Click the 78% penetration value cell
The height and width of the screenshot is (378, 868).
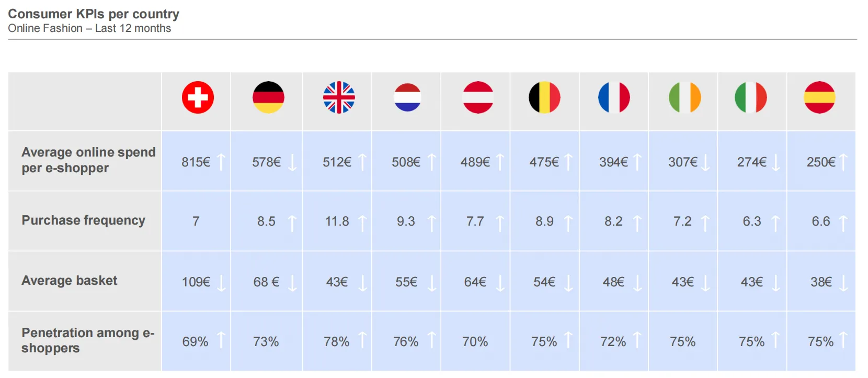click(x=336, y=342)
